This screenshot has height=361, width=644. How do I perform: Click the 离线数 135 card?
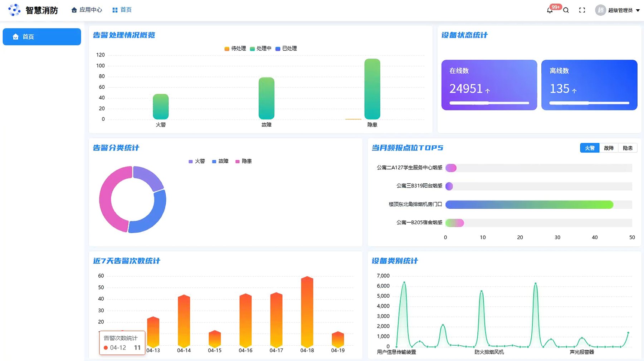pyautogui.click(x=589, y=85)
